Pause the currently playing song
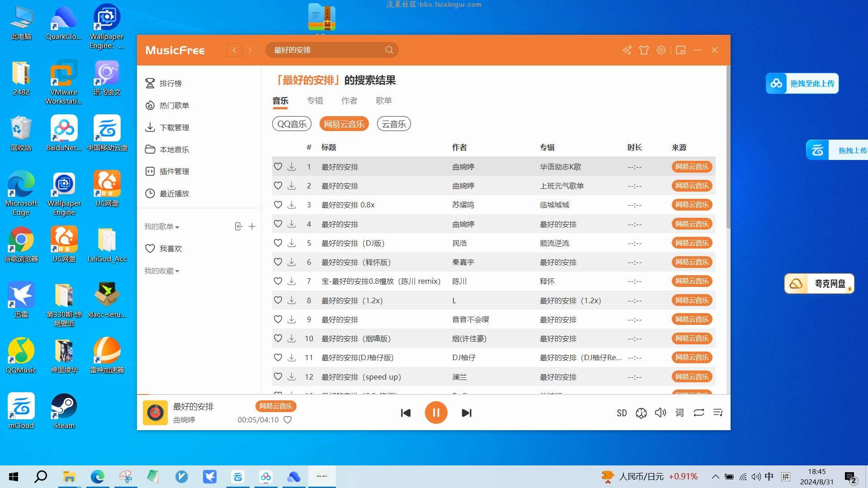The height and width of the screenshot is (488, 868). pyautogui.click(x=436, y=413)
